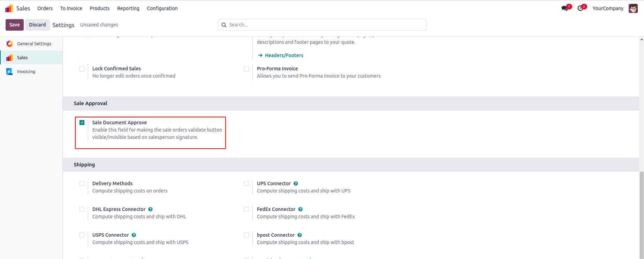644x259 pixels.
Task: Open the General Settings tab
Action: tap(34, 44)
